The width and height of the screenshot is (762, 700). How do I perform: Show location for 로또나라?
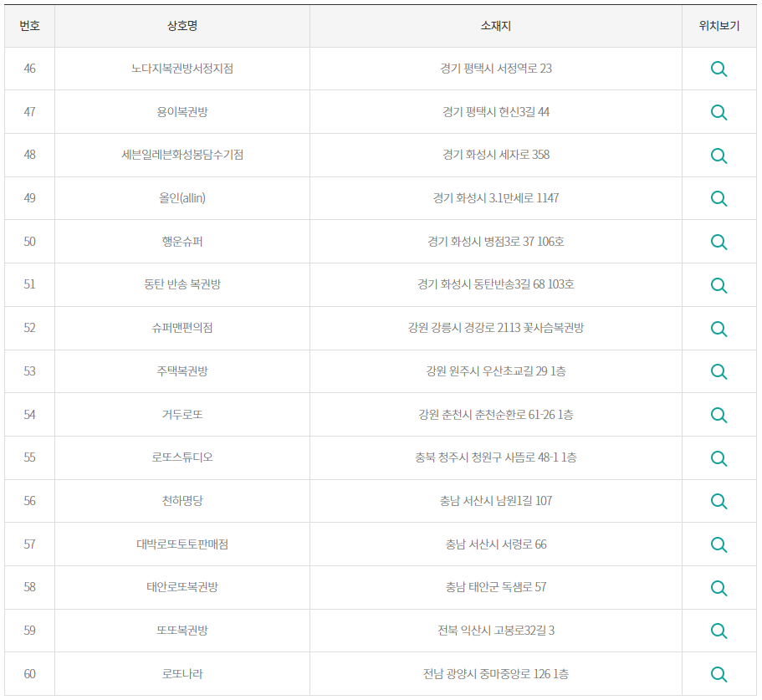[719, 674]
